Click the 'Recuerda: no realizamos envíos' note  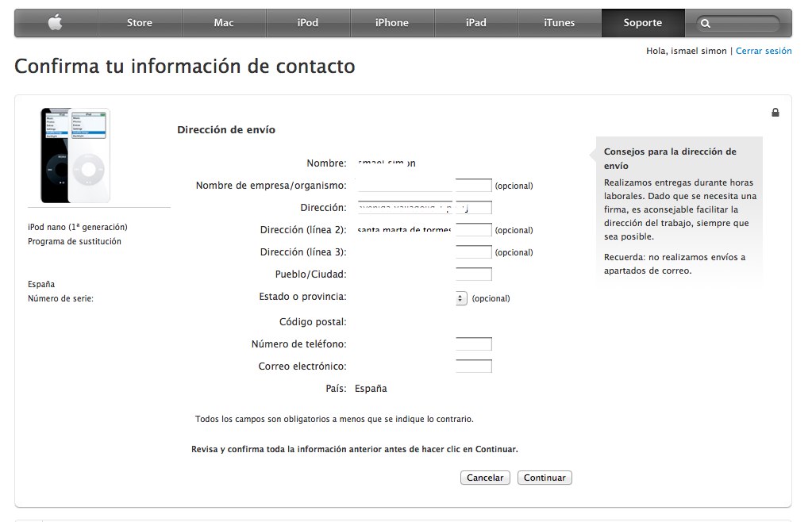pos(675,264)
